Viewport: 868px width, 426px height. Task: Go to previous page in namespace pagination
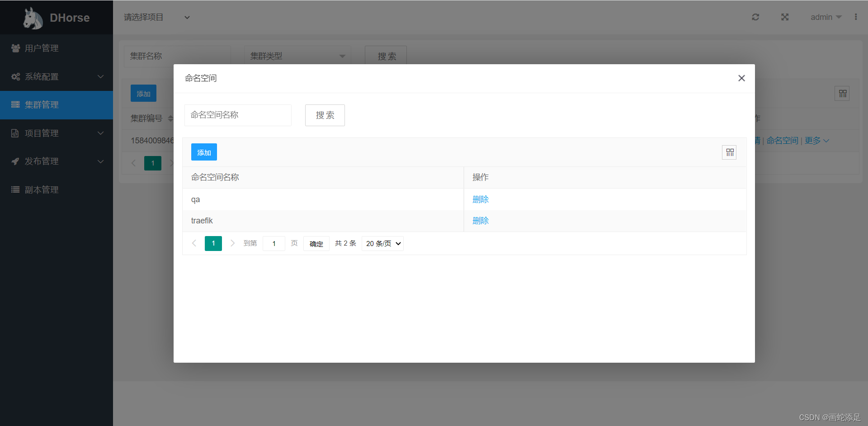click(x=194, y=243)
